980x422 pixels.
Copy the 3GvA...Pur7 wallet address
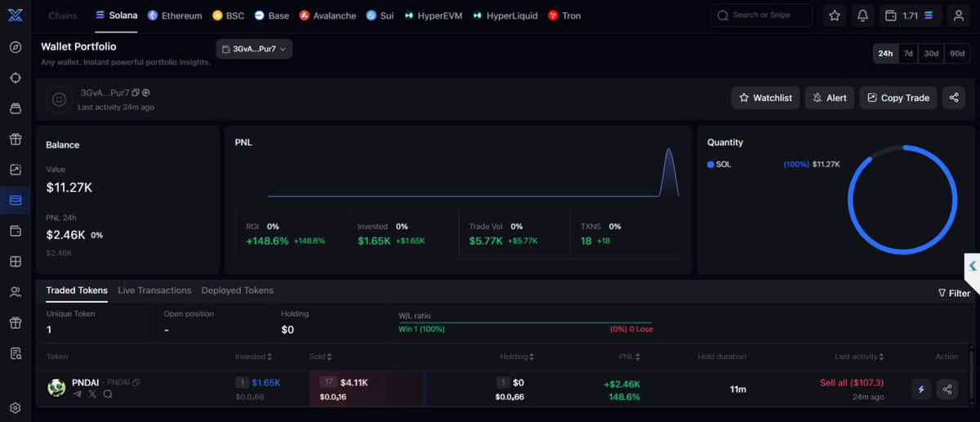pos(136,93)
